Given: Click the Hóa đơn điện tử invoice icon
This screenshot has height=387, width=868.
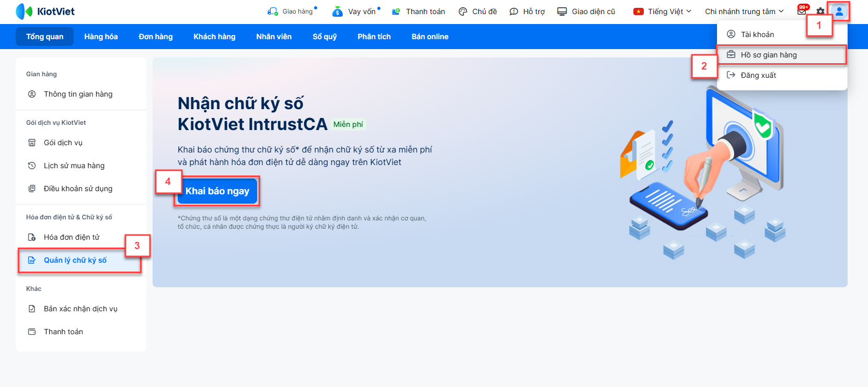Looking at the screenshot, I should coord(32,237).
